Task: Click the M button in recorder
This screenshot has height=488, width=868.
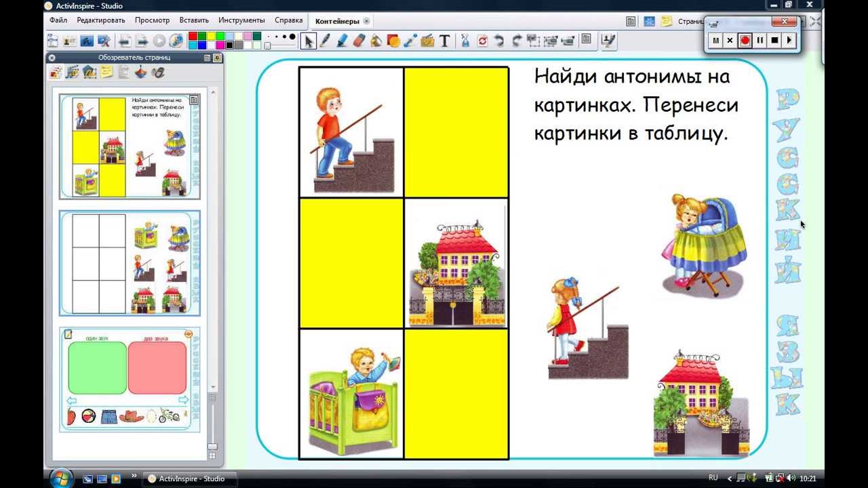Action: tap(715, 40)
